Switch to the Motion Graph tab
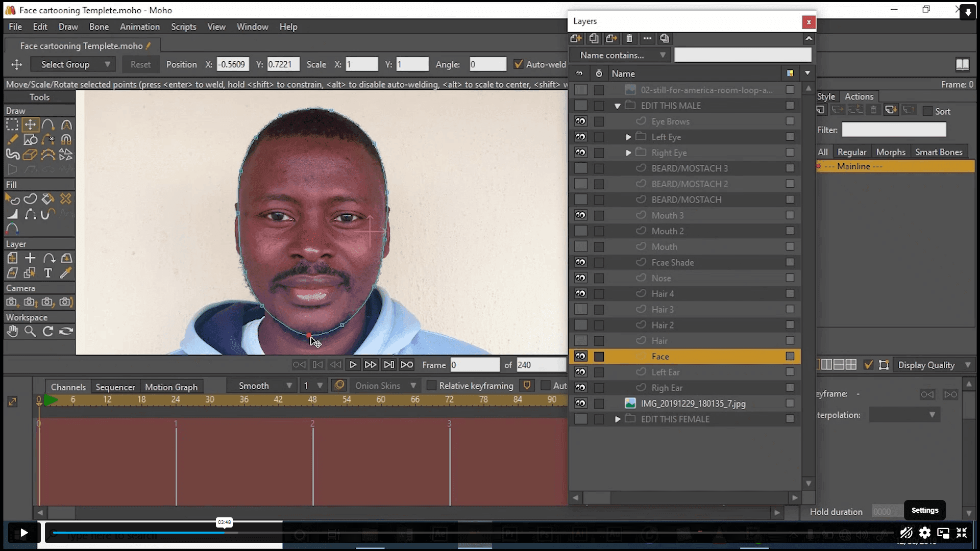Image resolution: width=980 pixels, height=551 pixels. click(x=171, y=386)
